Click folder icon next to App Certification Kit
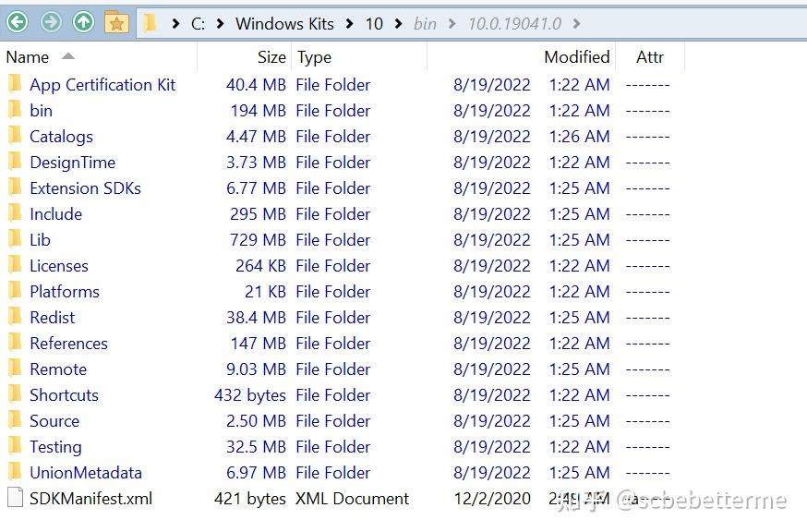 (x=15, y=84)
